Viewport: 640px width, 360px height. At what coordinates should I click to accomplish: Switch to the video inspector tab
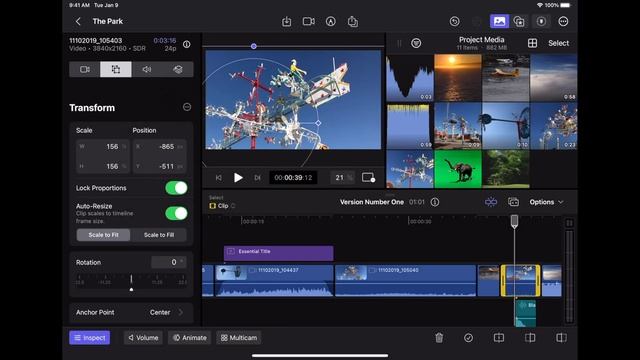(85, 69)
